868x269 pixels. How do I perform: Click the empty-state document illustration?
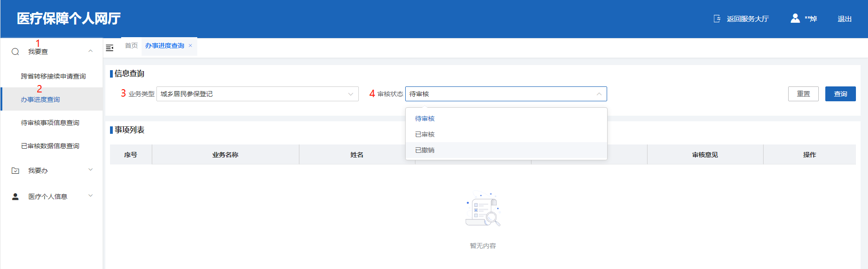(483, 210)
